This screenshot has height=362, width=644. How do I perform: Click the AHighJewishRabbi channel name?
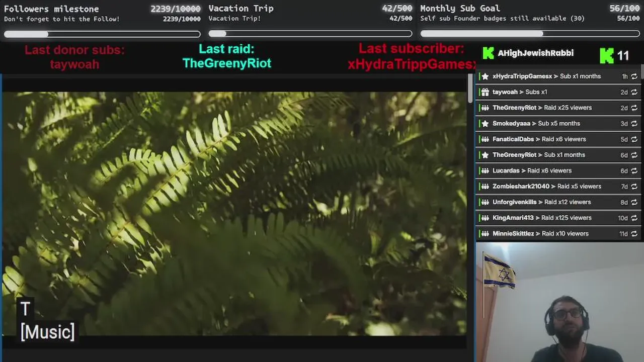[x=535, y=53]
